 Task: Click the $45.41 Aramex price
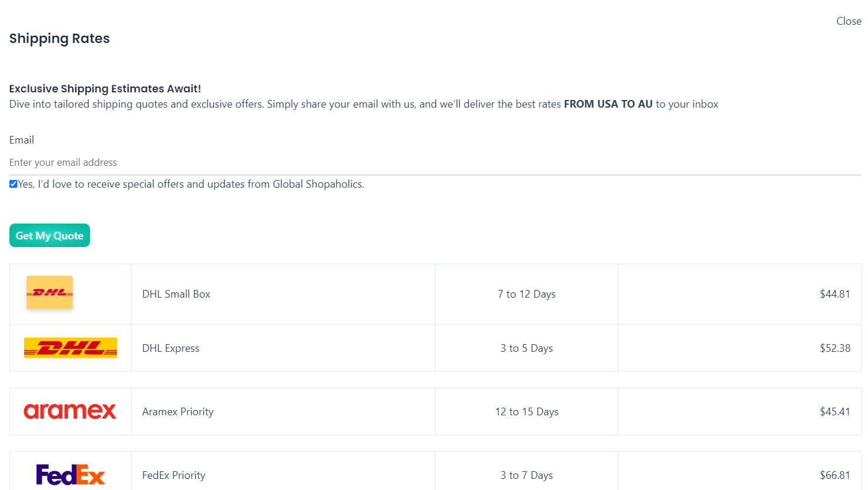(835, 412)
